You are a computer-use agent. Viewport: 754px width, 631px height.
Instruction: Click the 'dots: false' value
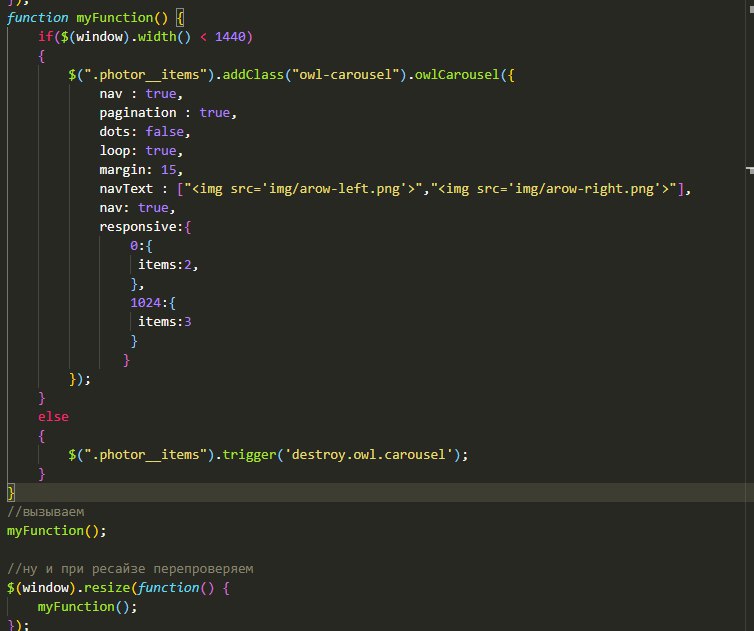[x=165, y=131]
